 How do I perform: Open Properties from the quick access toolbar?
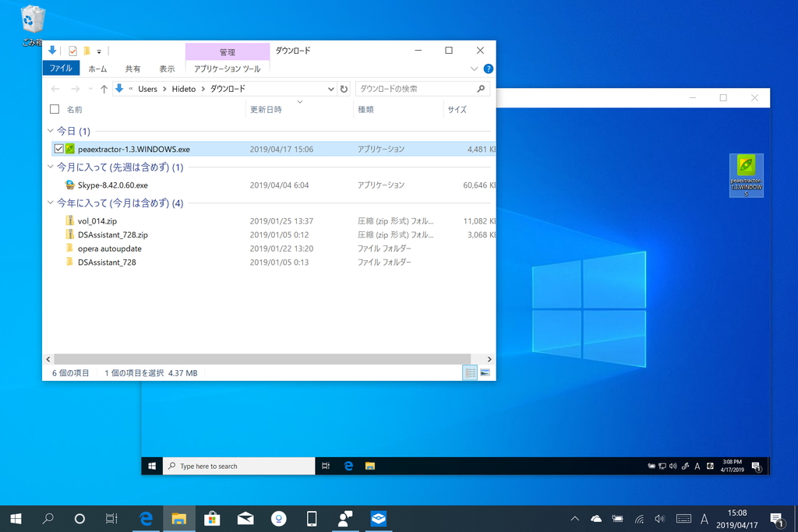(x=72, y=49)
